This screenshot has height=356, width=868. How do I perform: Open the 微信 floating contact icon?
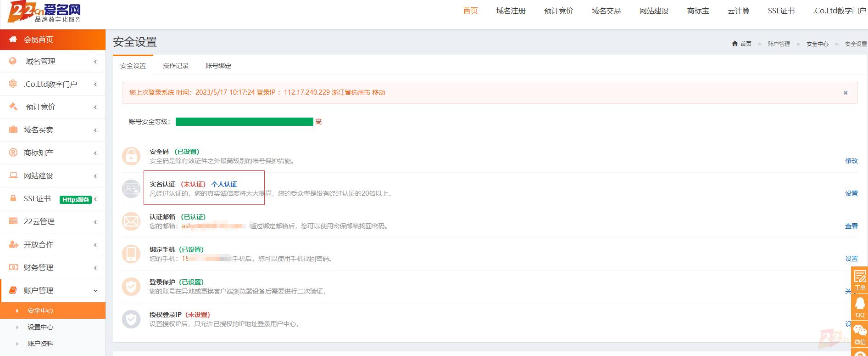point(860,334)
